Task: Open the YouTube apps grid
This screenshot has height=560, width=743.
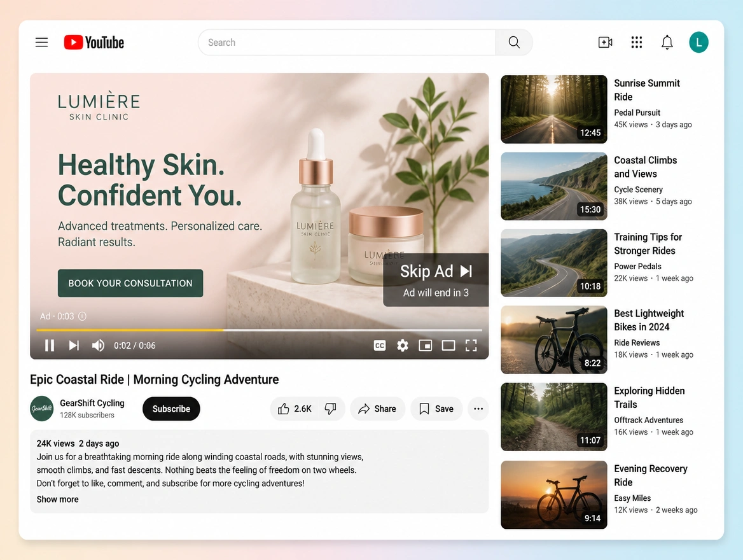Action: [636, 42]
